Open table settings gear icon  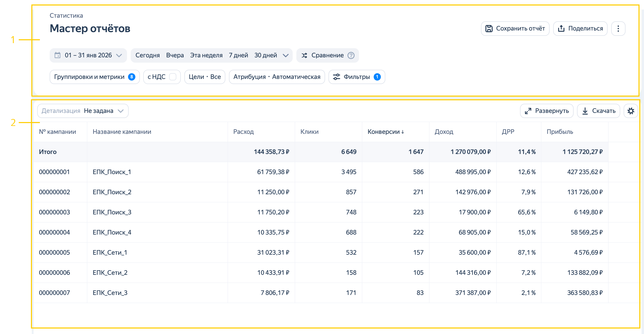(631, 111)
